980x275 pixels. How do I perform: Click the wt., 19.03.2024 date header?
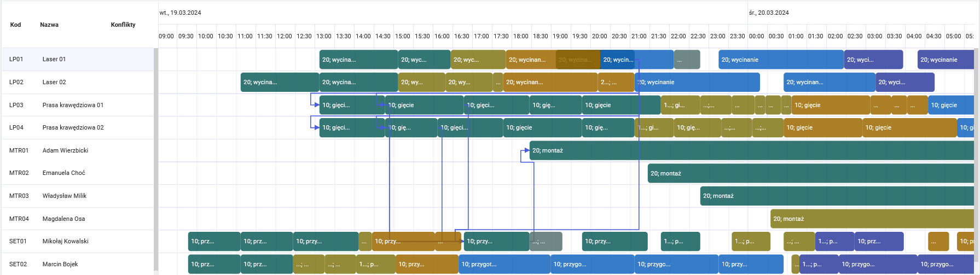[181, 13]
